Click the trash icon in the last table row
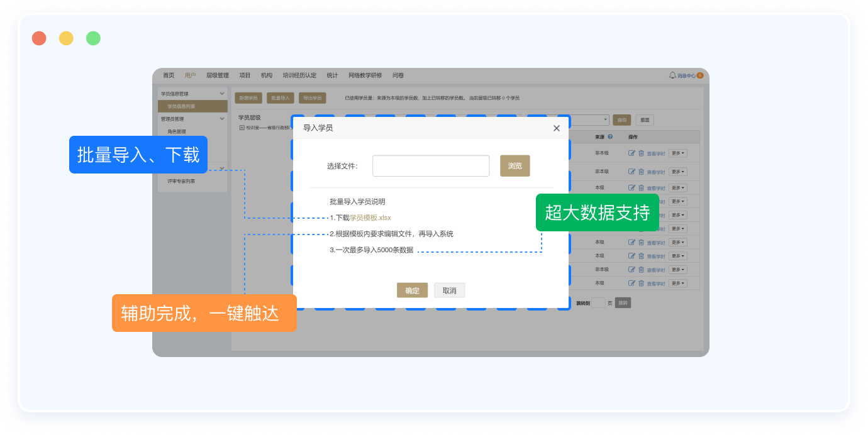This screenshot has width=868, height=435. pyautogui.click(x=641, y=284)
